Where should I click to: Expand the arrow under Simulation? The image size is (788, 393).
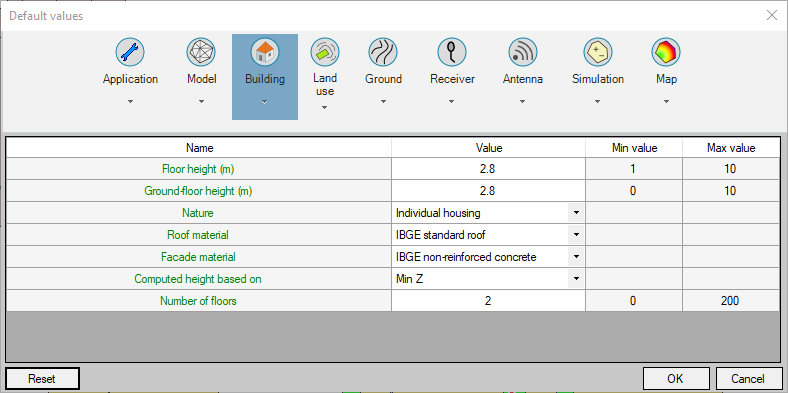point(598,102)
